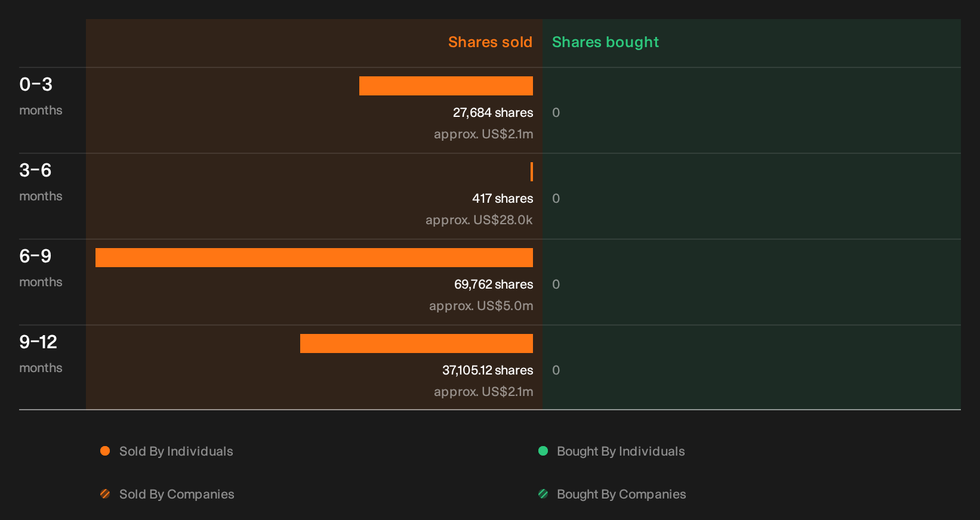Click the Shares sold column header
Screen dimensions: 980x520
(490, 42)
